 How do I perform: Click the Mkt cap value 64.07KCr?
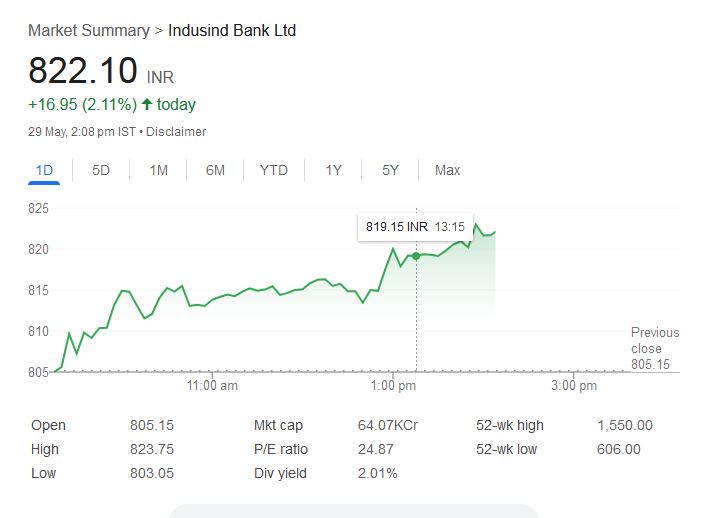(x=388, y=425)
